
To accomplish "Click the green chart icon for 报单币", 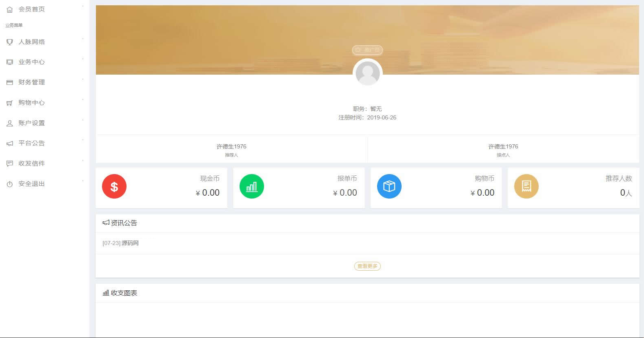I will (x=252, y=186).
